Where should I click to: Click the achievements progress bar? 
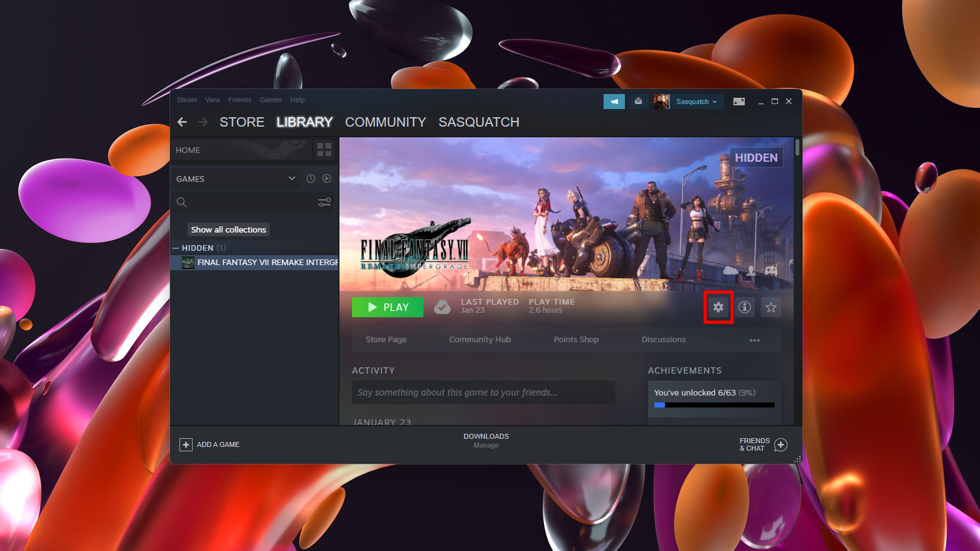(714, 405)
